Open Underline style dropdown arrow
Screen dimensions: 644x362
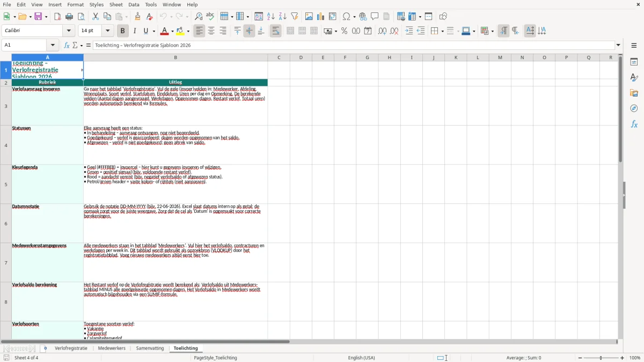click(153, 31)
